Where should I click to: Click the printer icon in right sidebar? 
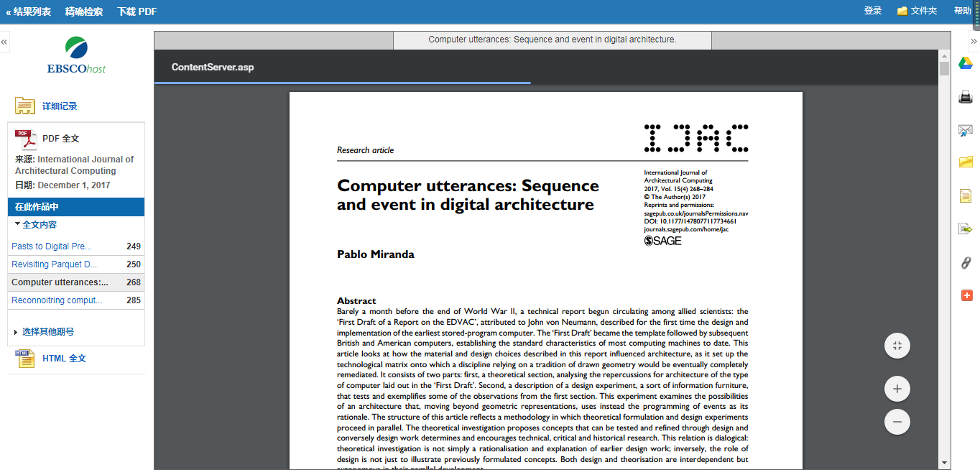click(966, 97)
